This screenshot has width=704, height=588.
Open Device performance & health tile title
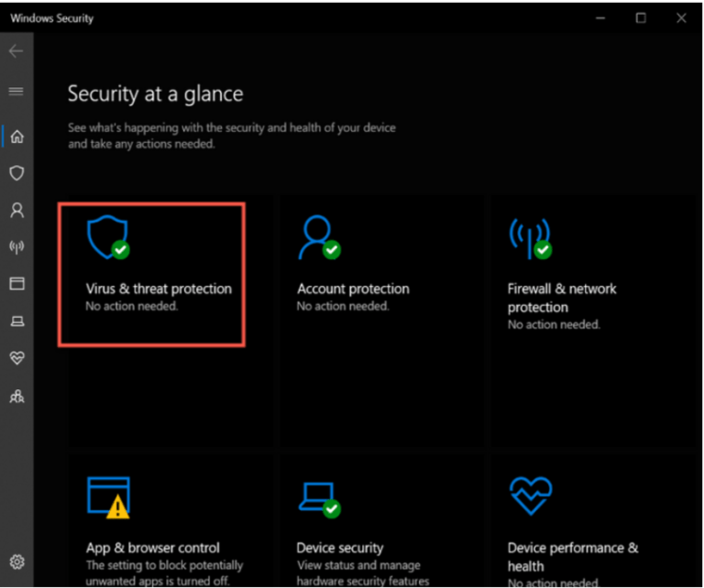click(573, 557)
